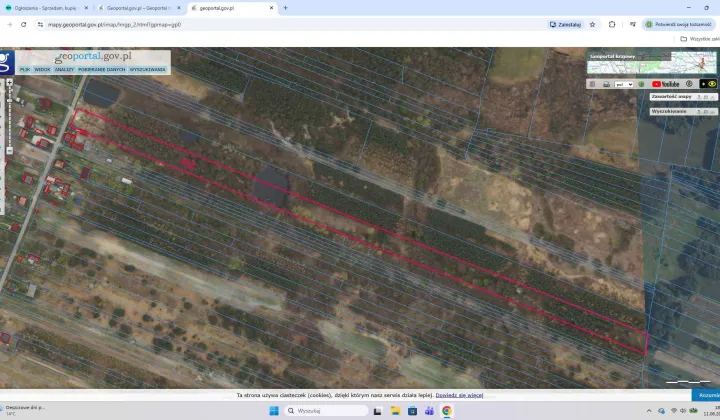The height and width of the screenshot is (420, 720).
Task: Open the browser extensions puzzle icon
Action: coord(612,24)
